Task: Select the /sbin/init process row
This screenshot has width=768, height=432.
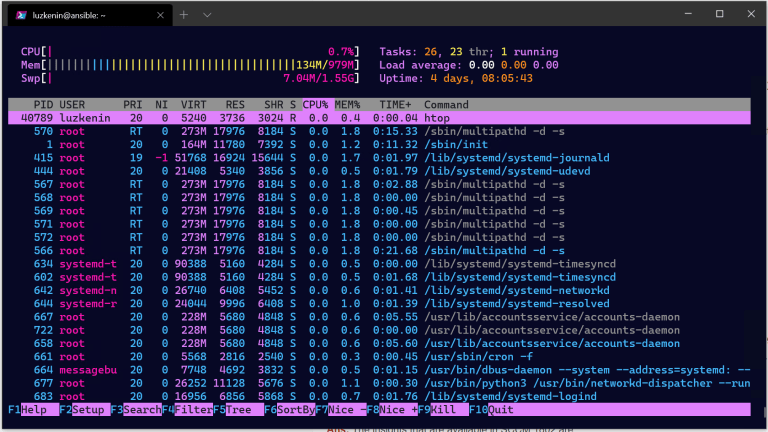Action: [x=379, y=144]
